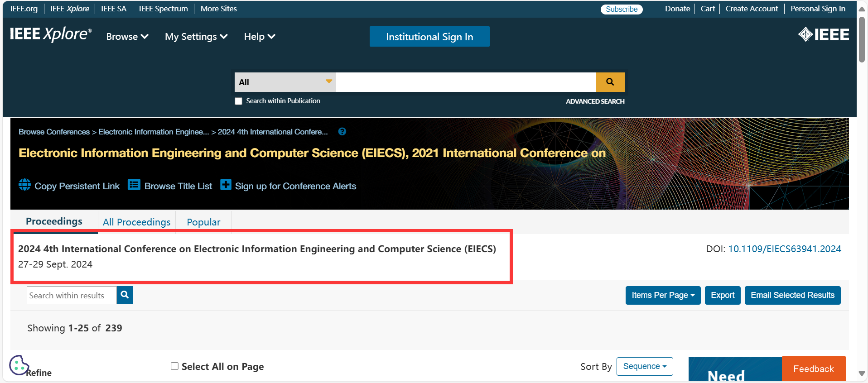The width and height of the screenshot is (868, 383).
Task: Click Personal Sign In link
Action: tap(818, 9)
